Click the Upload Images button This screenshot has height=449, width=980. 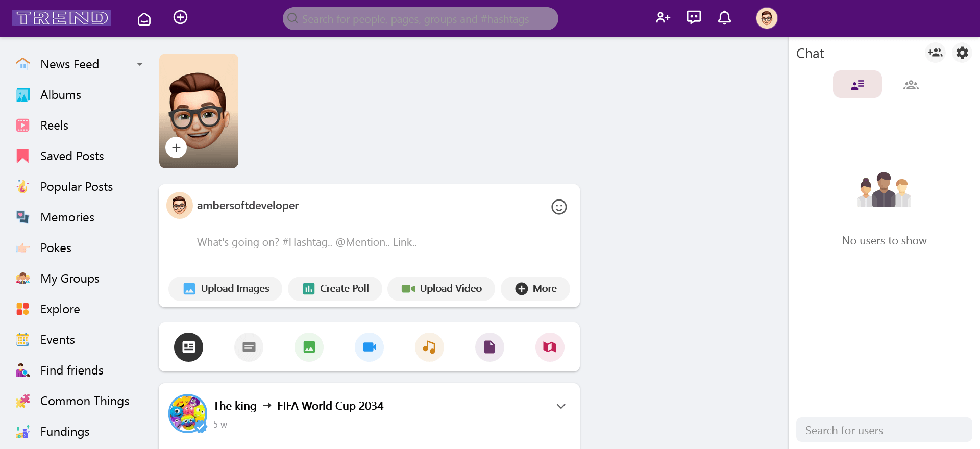(226, 289)
